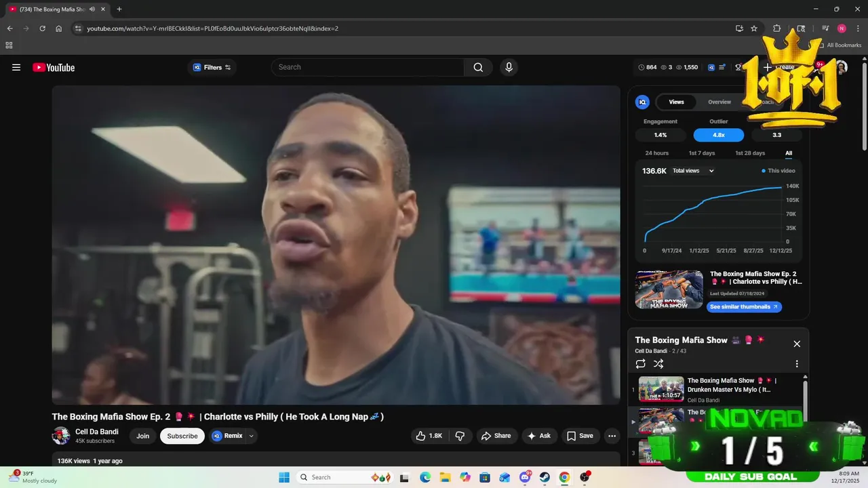The width and height of the screenshot is (868, 488).
Task: Toggle loop playlist icon
Action: 640,364
